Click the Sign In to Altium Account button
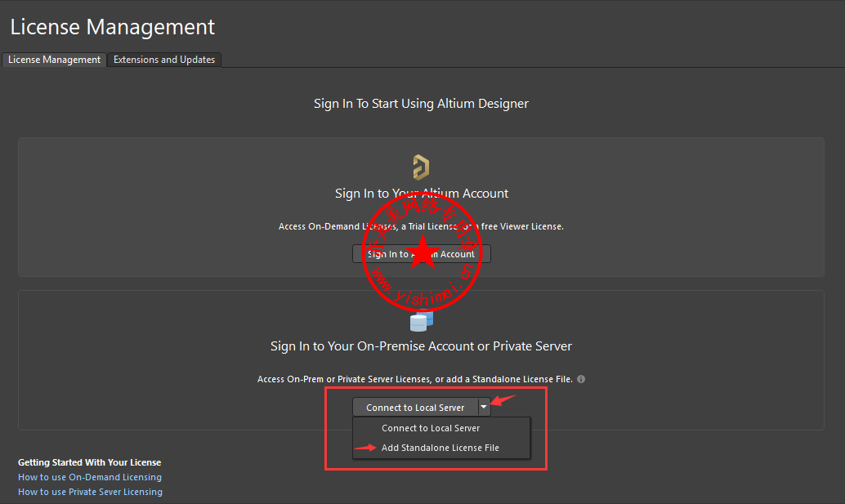Screen dimensions: 845x504 click(422, 253)
